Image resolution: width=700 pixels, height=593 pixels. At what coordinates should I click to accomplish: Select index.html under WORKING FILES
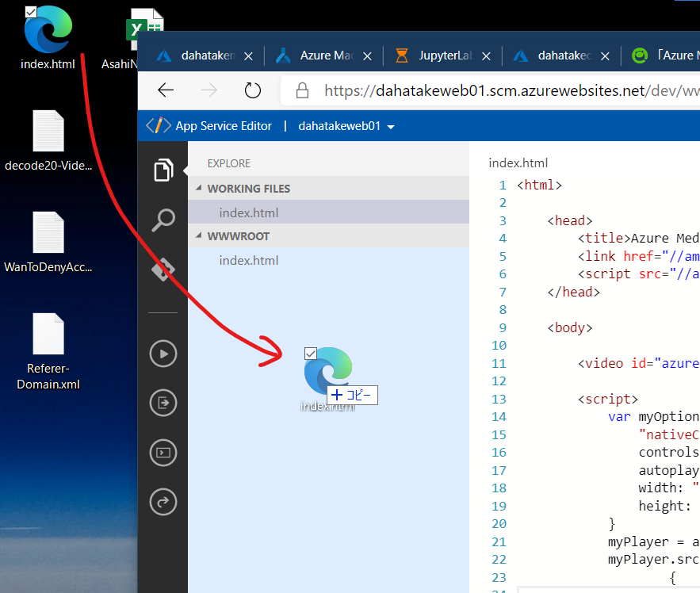click(328, 212)
